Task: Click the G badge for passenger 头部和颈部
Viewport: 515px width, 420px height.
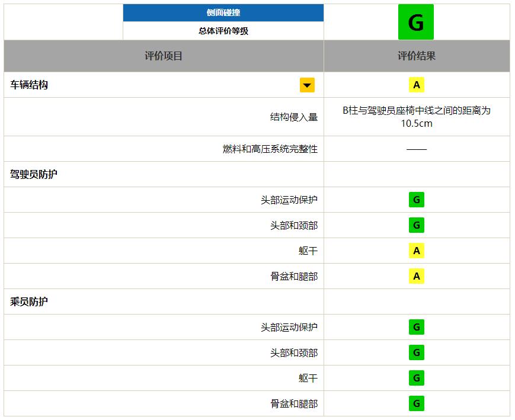Action: [x=417, y=352]
